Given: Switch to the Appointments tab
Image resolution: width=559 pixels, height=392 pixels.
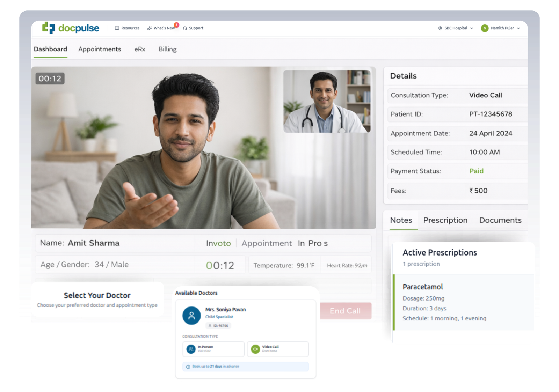Looking at the screenshot, I should point(100,49).
